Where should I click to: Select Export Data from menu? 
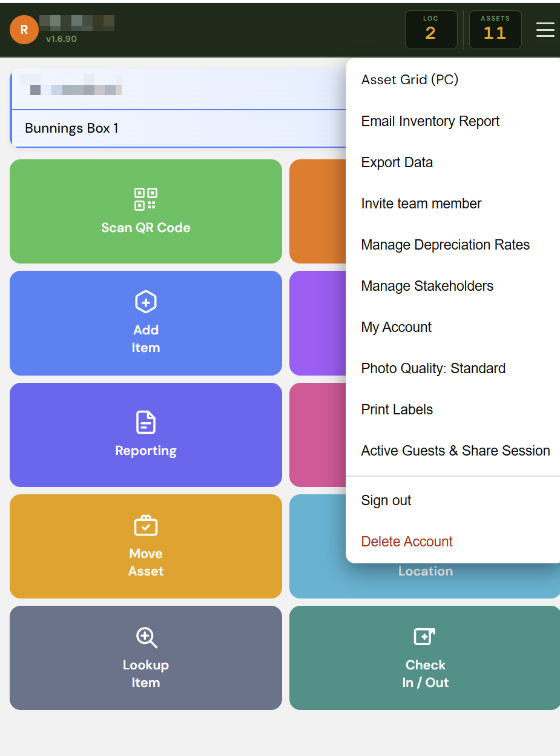click(x=397, y=162)
